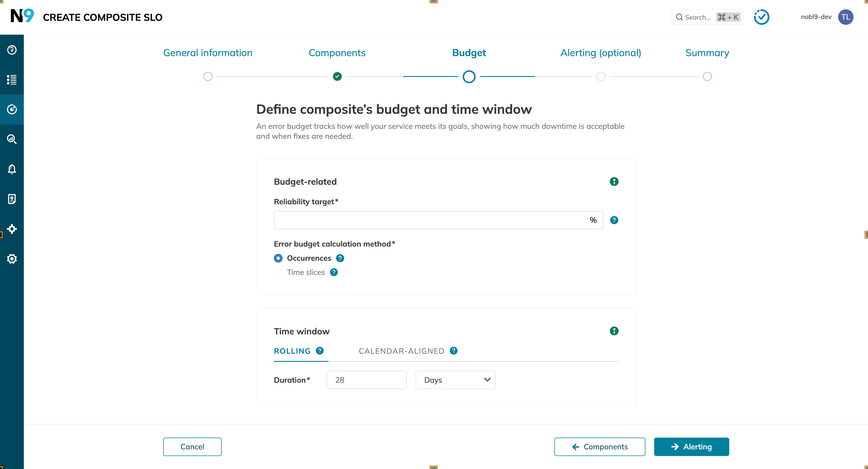Click the question mark next to CALENDAR-ALIGNED tab
The height and width of the screenshot is (469, 868).
click(454, 351)
